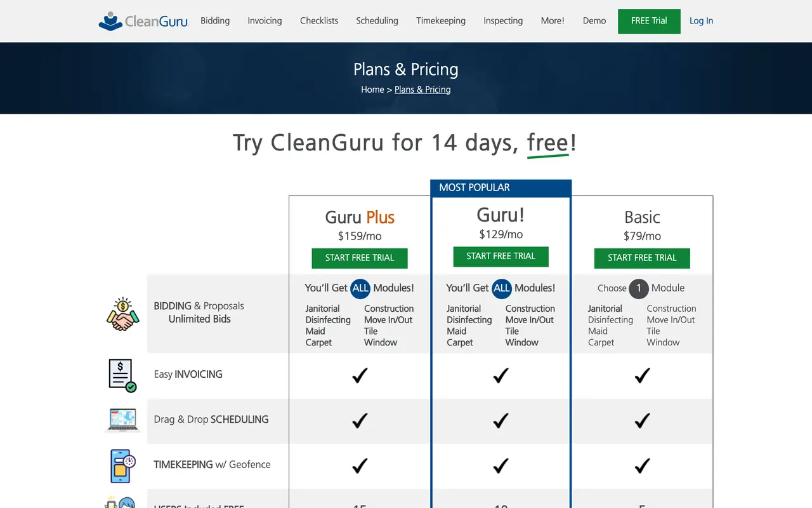Image resolution: width=812 pixels, height=508 pixels.
Task: Click the Basic plan title
Action: (x=642, y=217)
